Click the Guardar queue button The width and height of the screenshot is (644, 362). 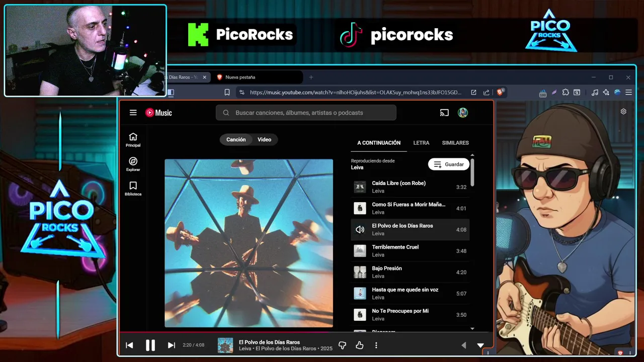(x=449, y=164)
